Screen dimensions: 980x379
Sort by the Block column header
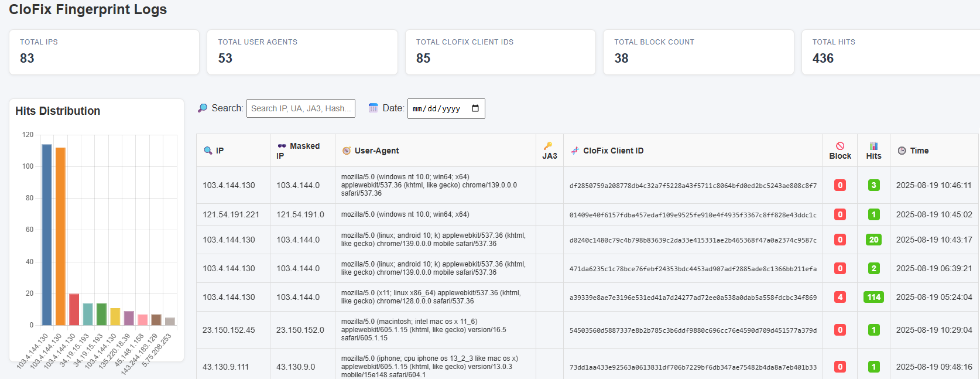840,151
